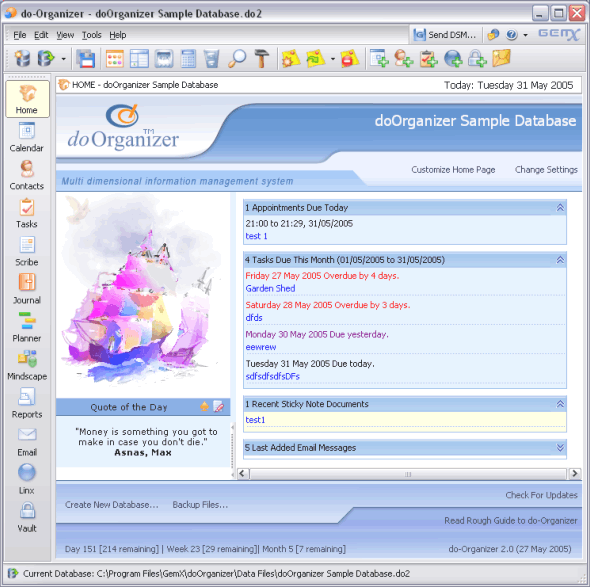
Task: Open Linx from the sidebar
Action: click(27, 479)
